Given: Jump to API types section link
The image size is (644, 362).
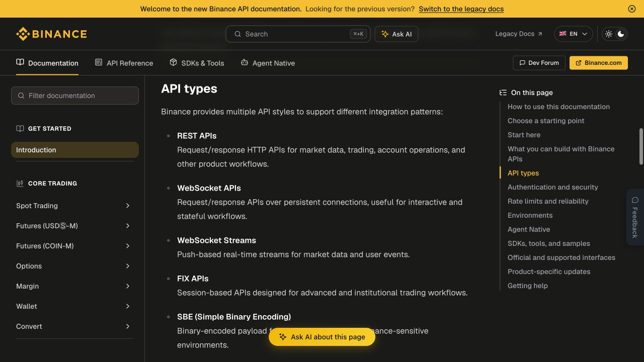Looking at the screenshot, I should click(x=523, y=173).
